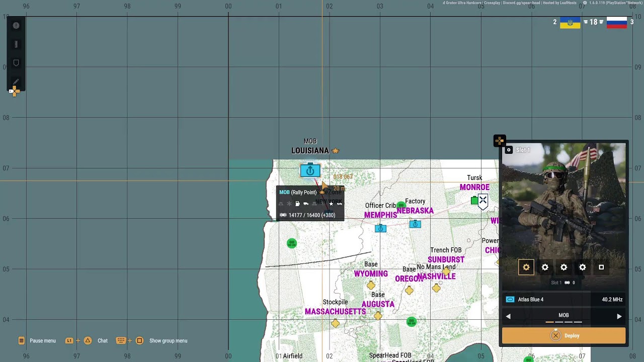Select the marker shield tool in map toolbar
The width and height of the screenshot is (644, 362).
16,63
